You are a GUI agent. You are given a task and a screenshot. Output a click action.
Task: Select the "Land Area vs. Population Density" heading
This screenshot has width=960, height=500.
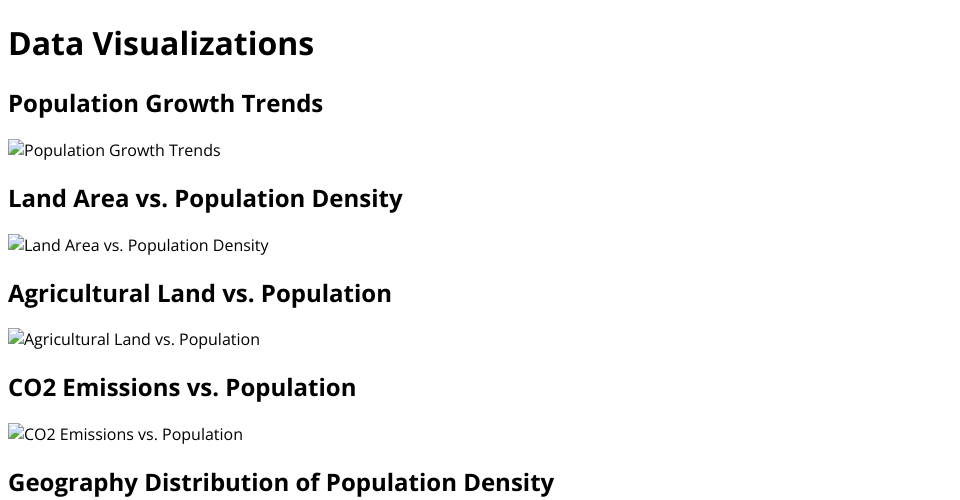tap(205, 199)
